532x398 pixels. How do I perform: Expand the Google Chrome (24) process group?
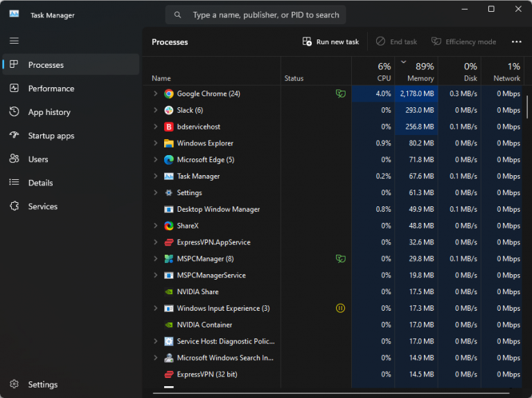155,93
